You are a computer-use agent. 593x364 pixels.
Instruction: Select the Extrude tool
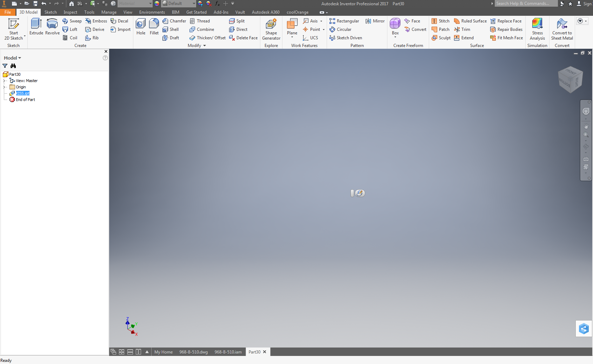(36, 27)
